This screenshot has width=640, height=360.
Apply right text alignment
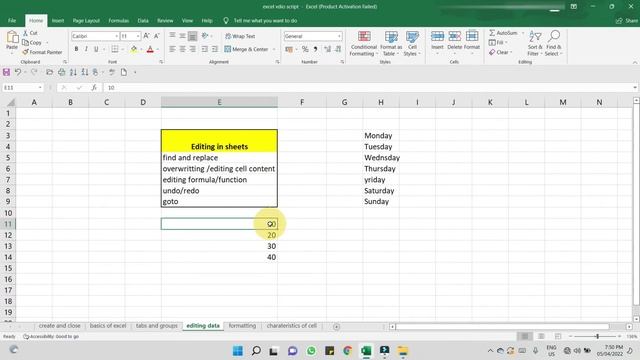pyautogui.click(x=192, y=49)
